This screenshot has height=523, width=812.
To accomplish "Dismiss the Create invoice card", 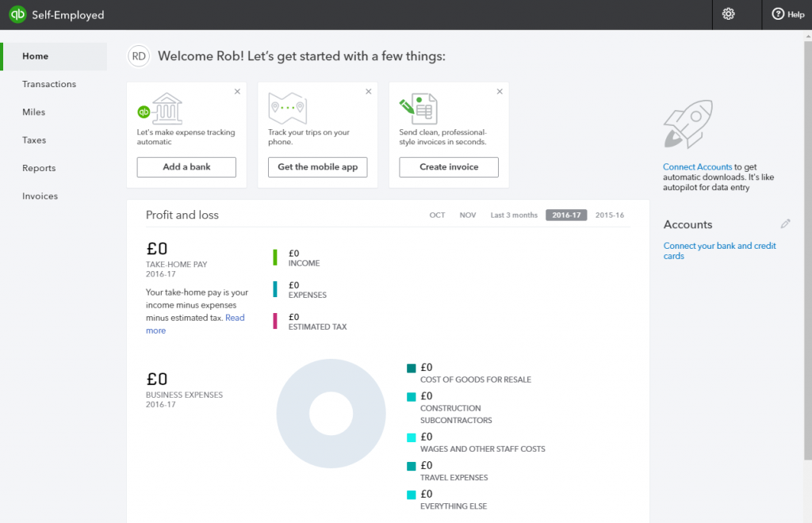I will [x=500, y=92].
